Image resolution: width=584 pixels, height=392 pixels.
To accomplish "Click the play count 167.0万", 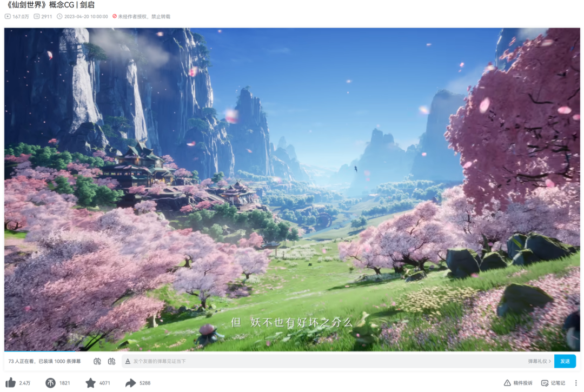I will click(17, 16).
